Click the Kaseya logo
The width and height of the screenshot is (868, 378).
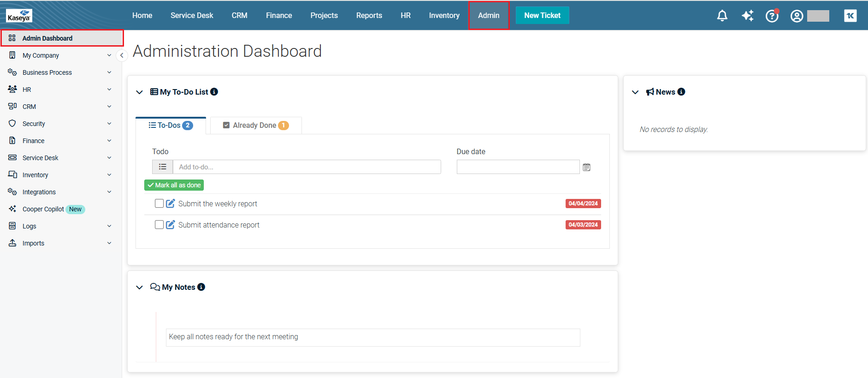click(19, 16)
